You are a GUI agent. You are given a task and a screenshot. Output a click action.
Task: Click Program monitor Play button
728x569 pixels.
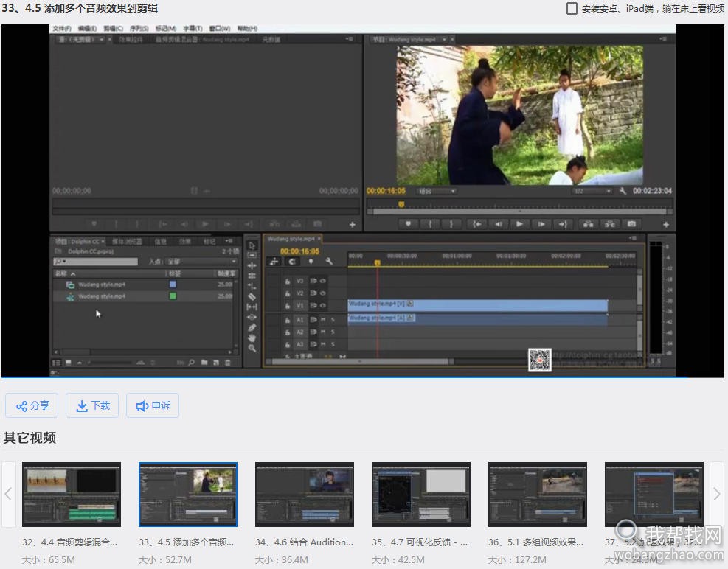pyautogui.click(x=519, y=224)
